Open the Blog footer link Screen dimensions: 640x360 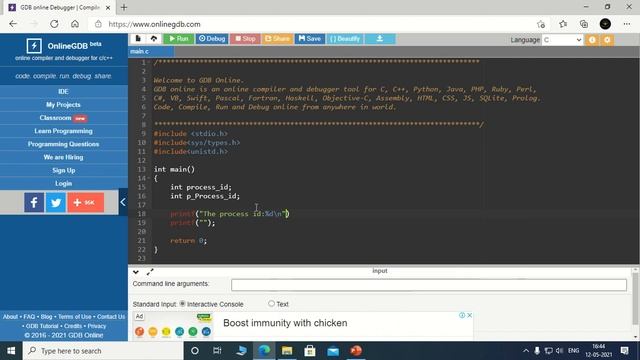46,317
